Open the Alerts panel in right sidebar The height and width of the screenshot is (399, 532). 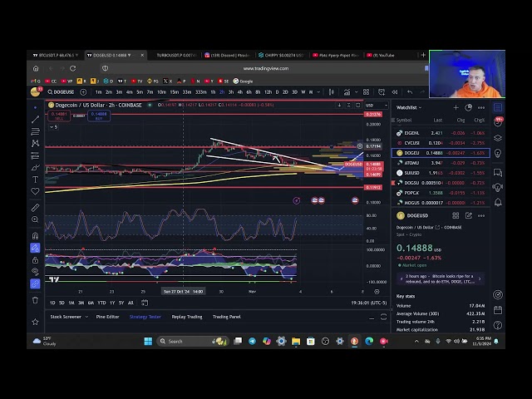[498, 122]
